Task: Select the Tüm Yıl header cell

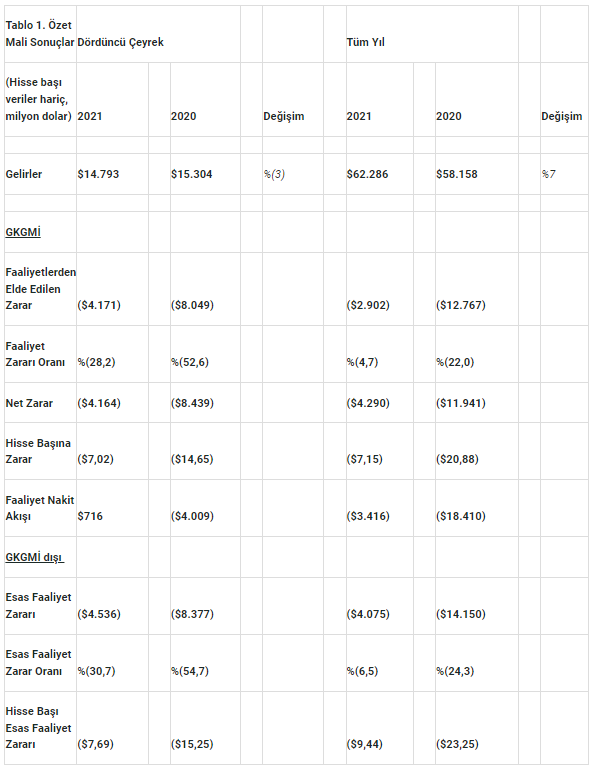Action: tap(365, 42)
